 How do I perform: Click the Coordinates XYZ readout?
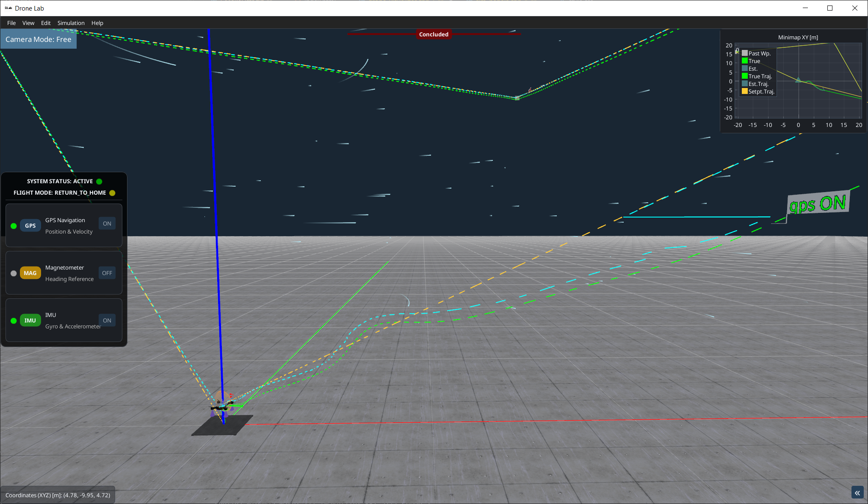click(x=58, y=495)
